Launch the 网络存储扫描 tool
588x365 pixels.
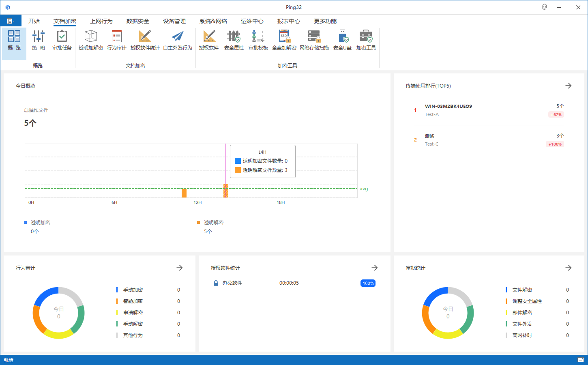tap(314, 40)
